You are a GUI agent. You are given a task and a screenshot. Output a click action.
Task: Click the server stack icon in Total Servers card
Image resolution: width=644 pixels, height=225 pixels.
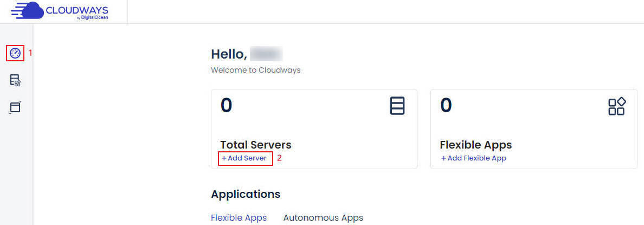tap(397, 106)
